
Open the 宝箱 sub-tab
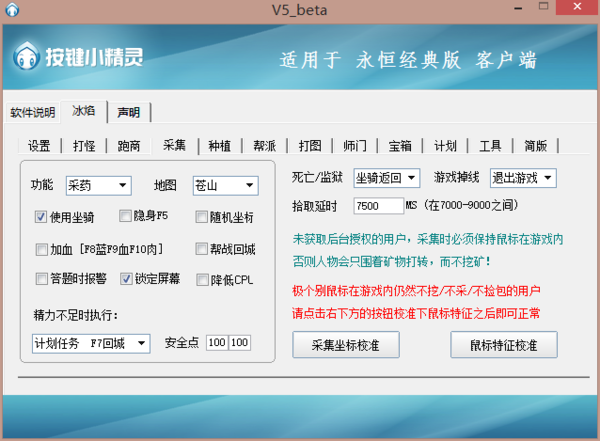pos(400,146)
